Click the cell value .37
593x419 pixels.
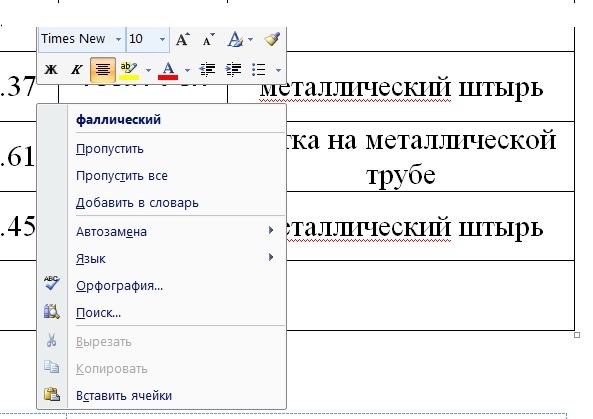(x=17, y=86)
